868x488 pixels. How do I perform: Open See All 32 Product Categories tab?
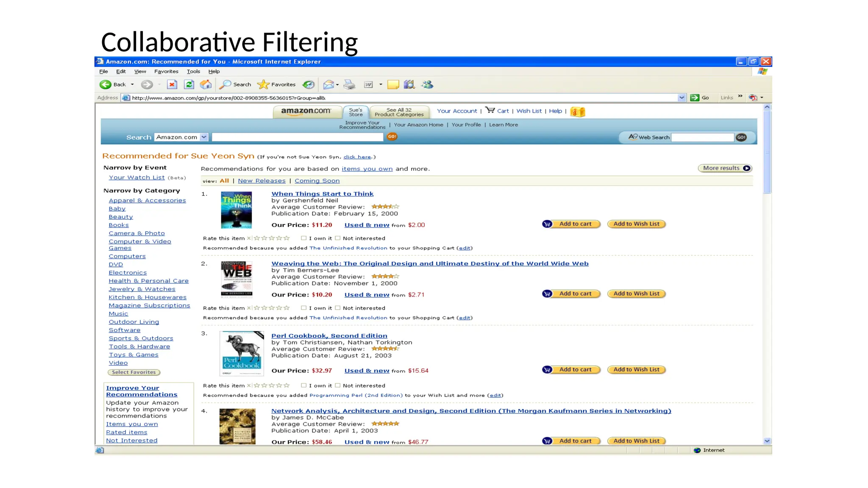[x=399, y=112]
